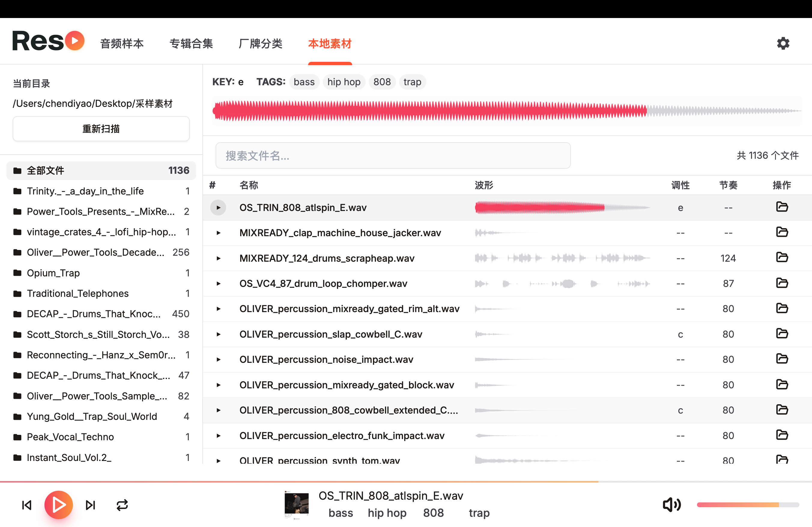Image resolution: width=812 pixels, height=527 pixels.
Task: Open the settings gear
Action: point(783,43)
